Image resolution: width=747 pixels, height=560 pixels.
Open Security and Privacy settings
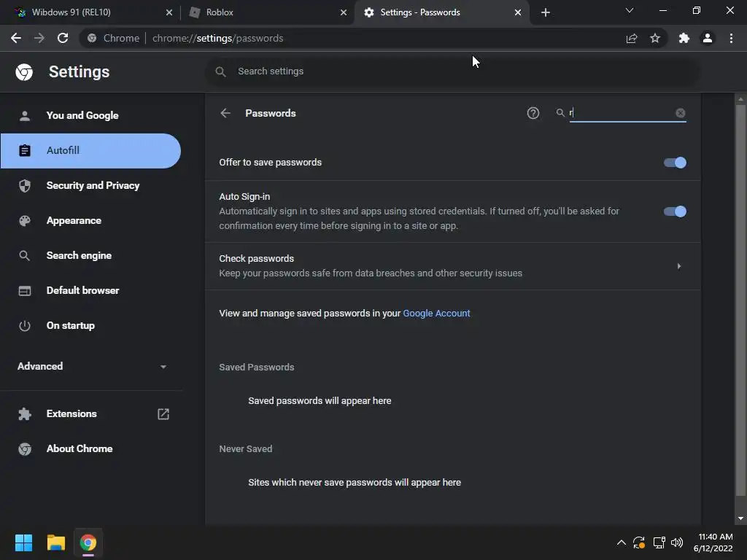tap(90, 185)
